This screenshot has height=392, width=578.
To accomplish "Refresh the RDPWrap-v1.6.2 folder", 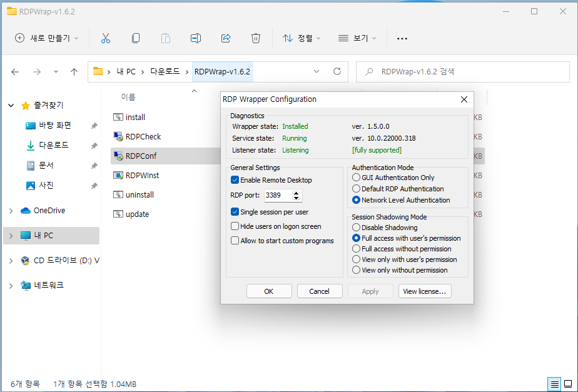I will pyautogui.click(x=337, y=71).
